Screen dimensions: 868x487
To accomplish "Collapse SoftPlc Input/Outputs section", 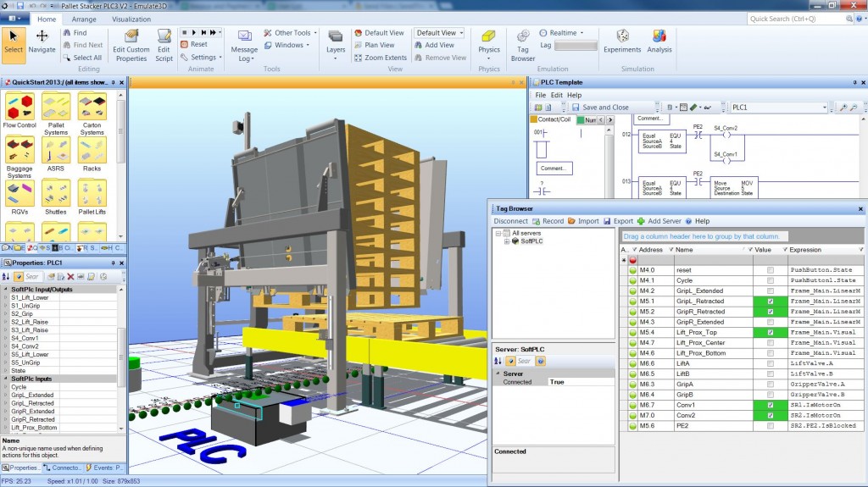I will [6, 290].
